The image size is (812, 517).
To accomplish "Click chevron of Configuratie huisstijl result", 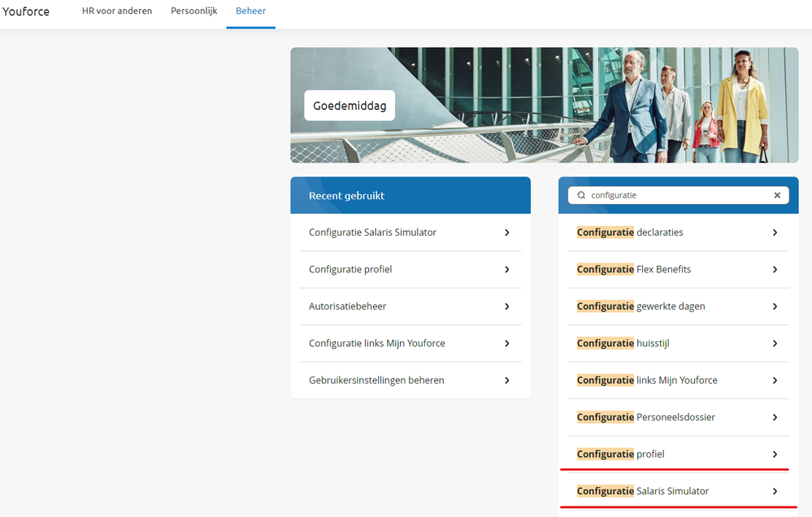I will tap(775, 344).
